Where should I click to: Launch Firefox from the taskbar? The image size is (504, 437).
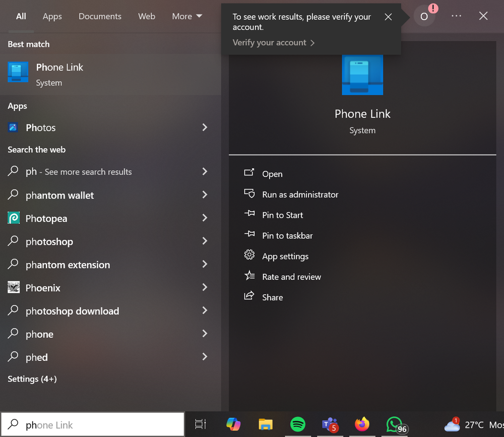[362, 424]
